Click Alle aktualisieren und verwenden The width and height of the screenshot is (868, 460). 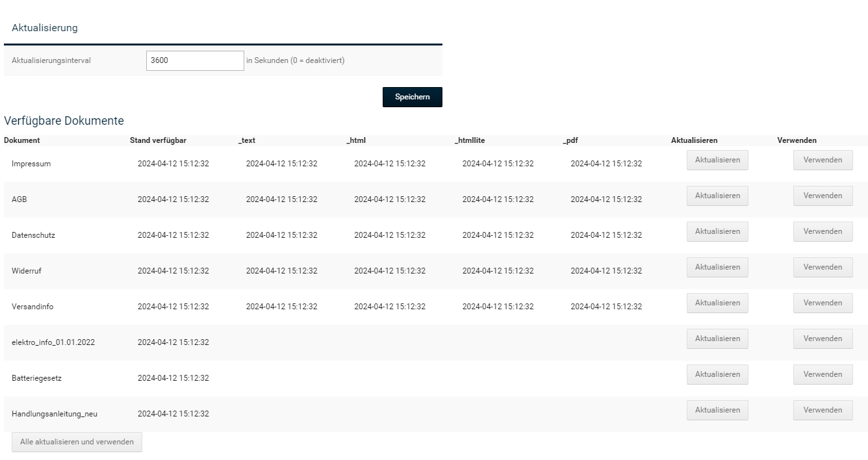77,442
